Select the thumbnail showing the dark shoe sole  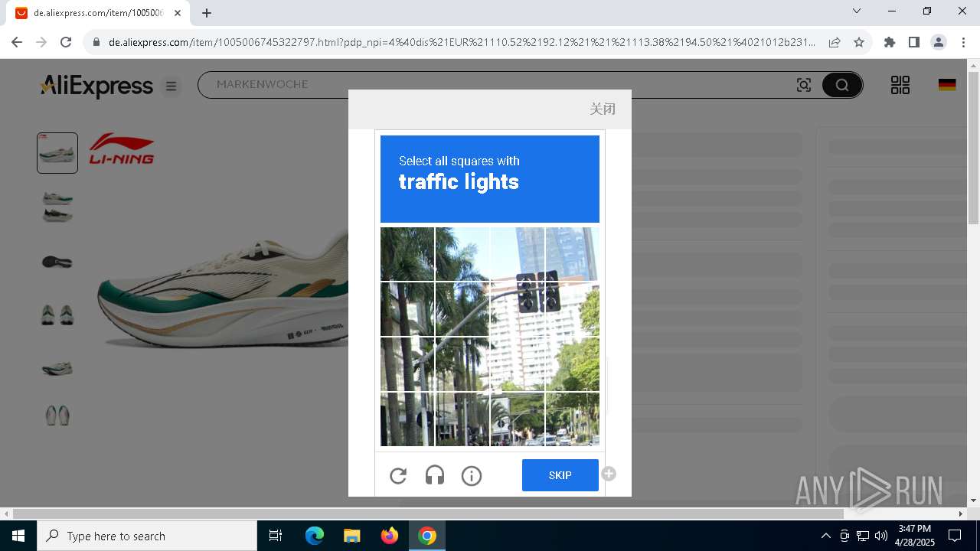coord(57,262)
